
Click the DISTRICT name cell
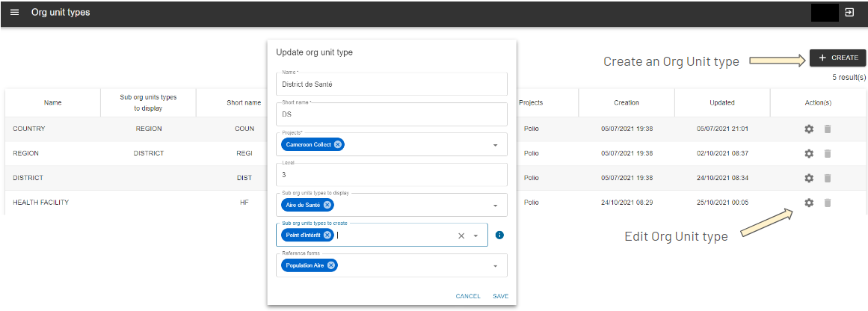tap(28, 178)
